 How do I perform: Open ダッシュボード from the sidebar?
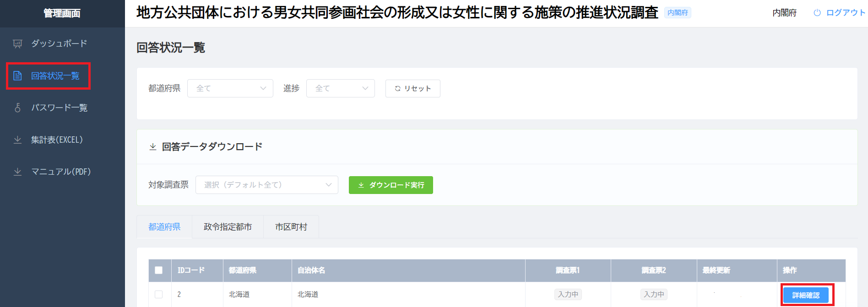[x=62, y=43]
